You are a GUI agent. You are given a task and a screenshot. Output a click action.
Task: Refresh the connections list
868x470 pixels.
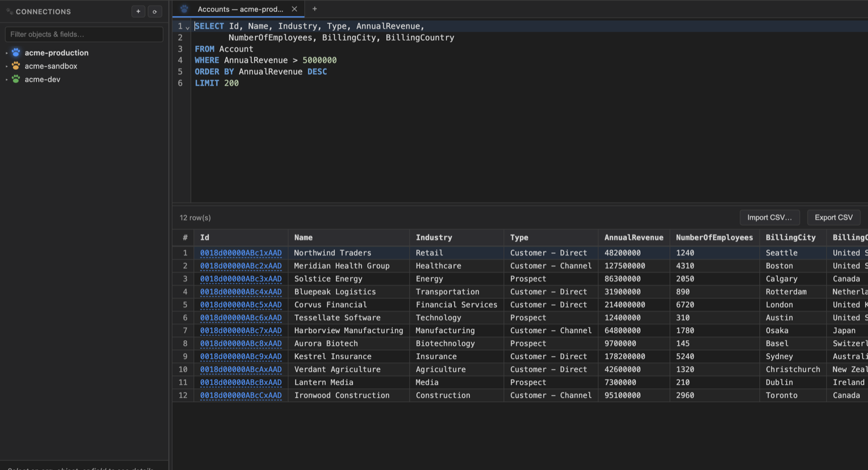(x=155, y=11)
